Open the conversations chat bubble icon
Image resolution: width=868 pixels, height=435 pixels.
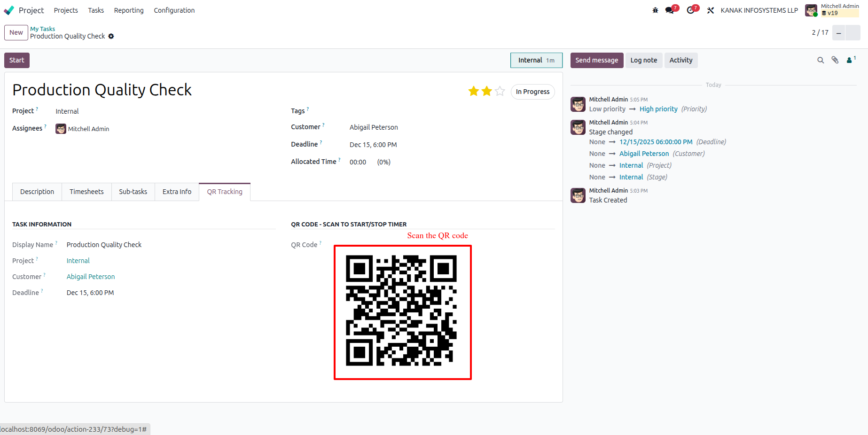670,10
